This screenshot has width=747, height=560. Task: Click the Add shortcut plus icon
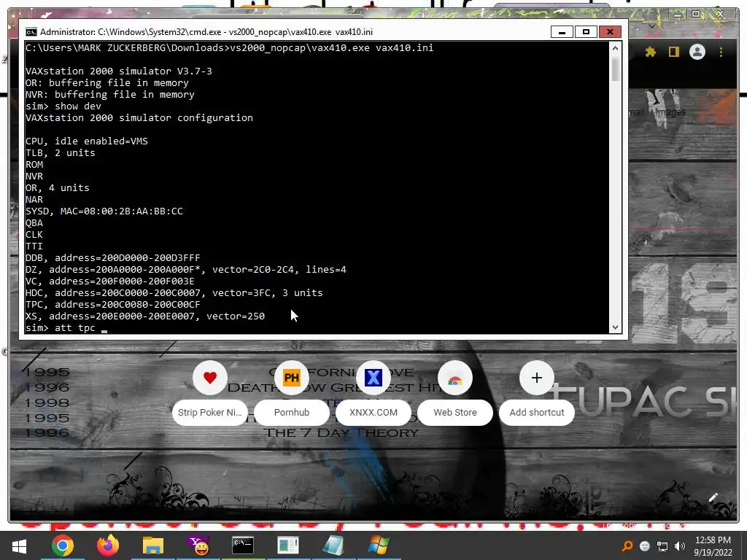[537, 378]
